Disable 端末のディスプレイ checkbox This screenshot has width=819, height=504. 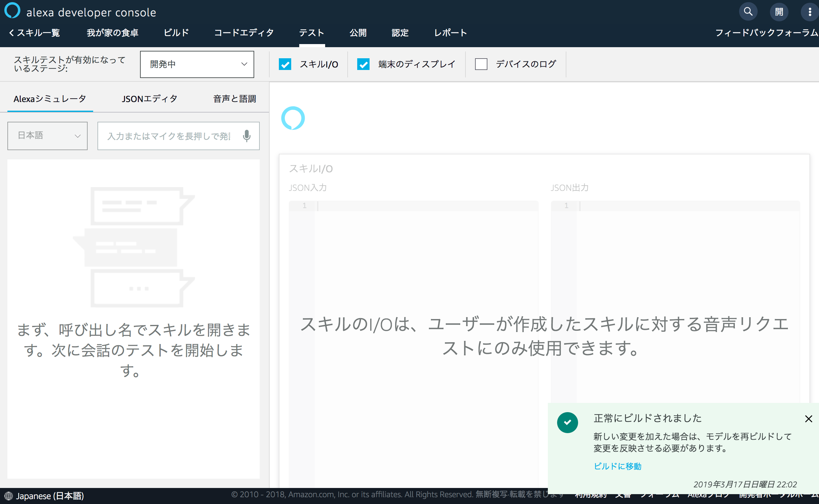(363, 64)
